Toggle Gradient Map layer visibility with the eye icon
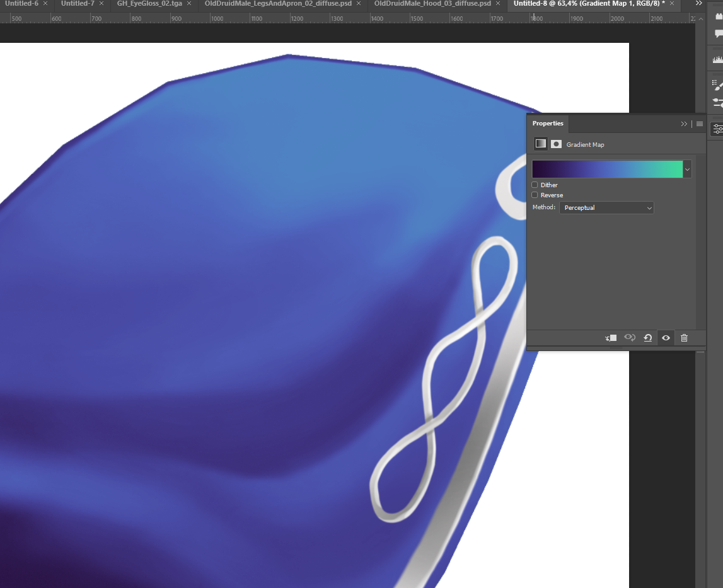 [x=666, y=338]
